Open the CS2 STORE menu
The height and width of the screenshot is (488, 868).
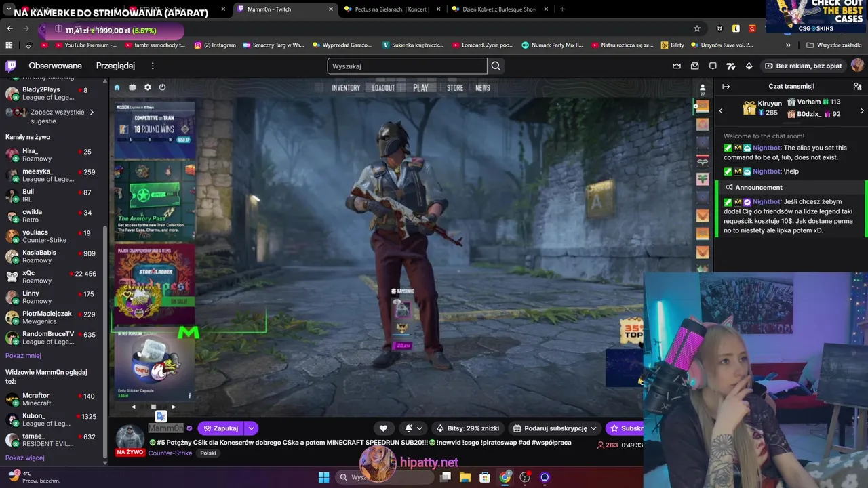pyautogui.click(x=455, y=88)
